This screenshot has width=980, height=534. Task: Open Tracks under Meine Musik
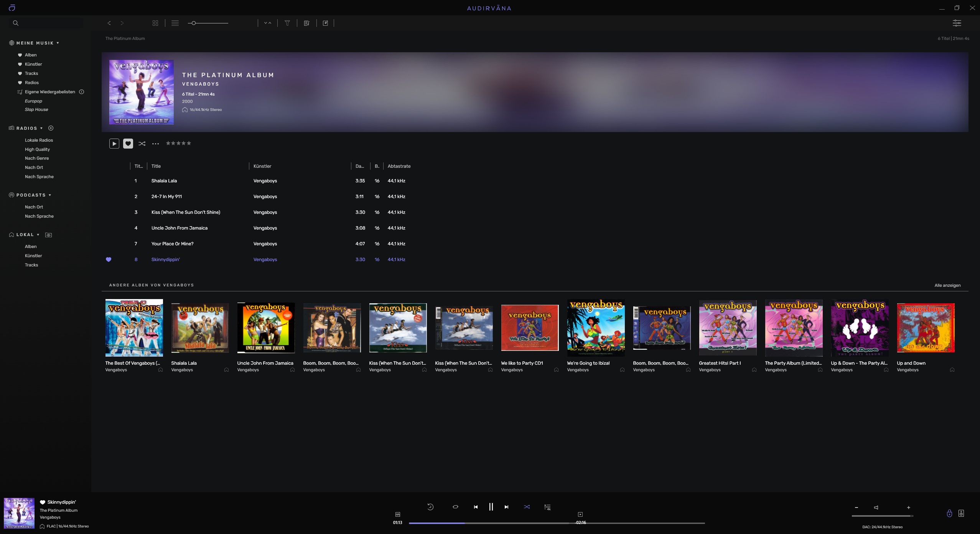click(x=31, y=73)
